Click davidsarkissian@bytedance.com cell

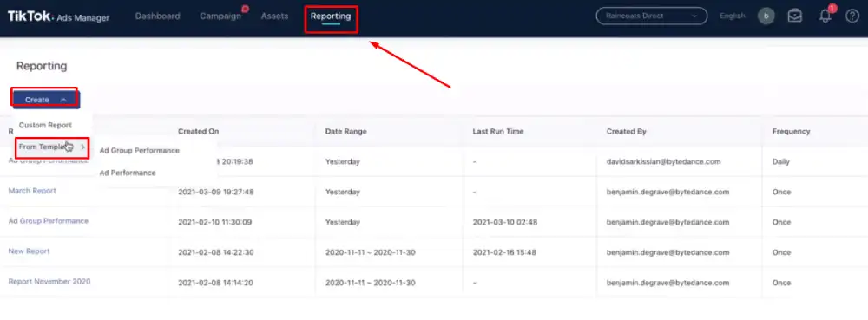point(663,162)
